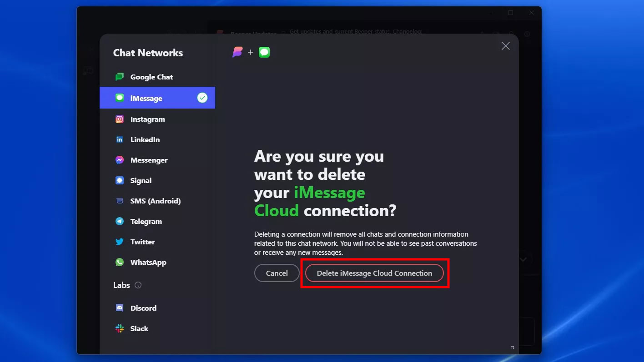Open the iMessage network entry
The image size is (644, 362).
(146, 98)
